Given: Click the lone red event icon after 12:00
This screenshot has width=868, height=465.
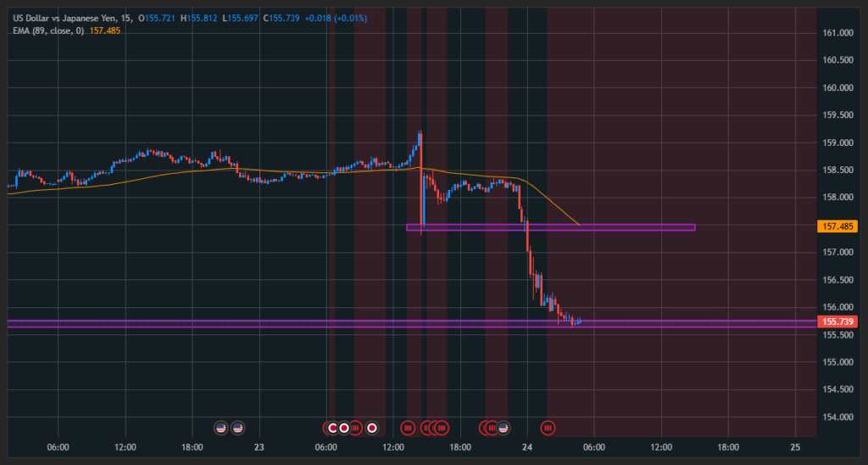Looking at the screenshot, I should tap(408, 427).
